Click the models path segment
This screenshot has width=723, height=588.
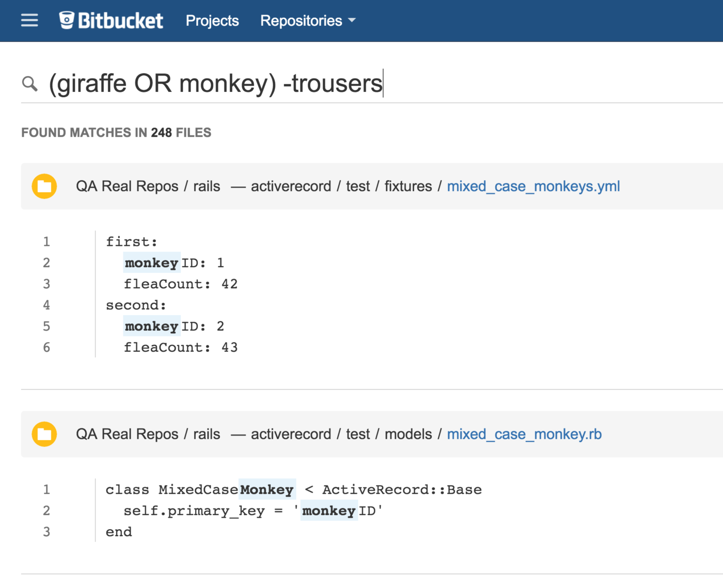coord(408,434)
